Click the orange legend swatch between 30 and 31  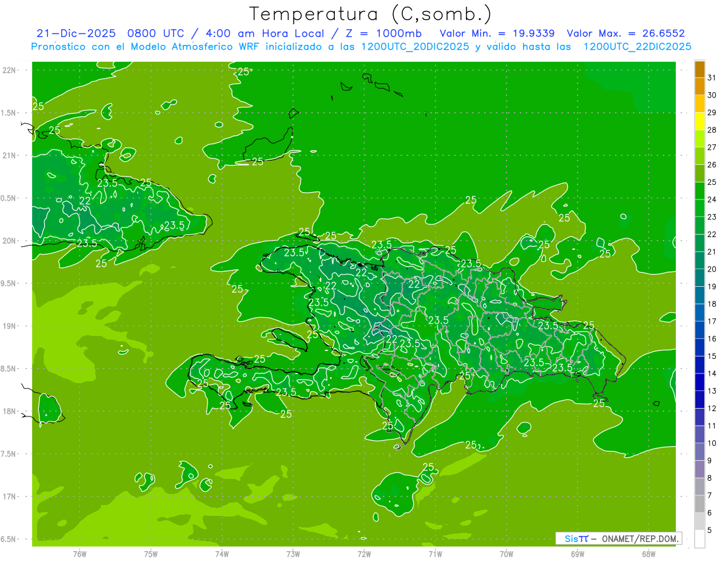pos(699,86)
